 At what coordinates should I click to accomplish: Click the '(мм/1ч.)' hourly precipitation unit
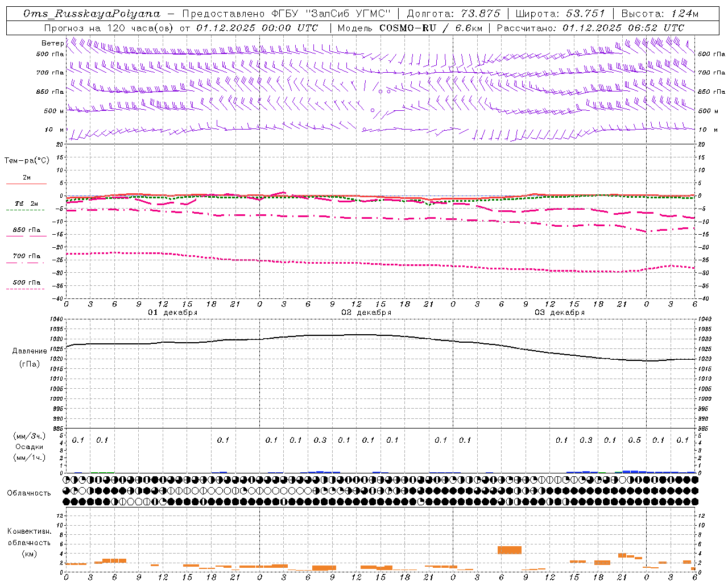[30, 458]
